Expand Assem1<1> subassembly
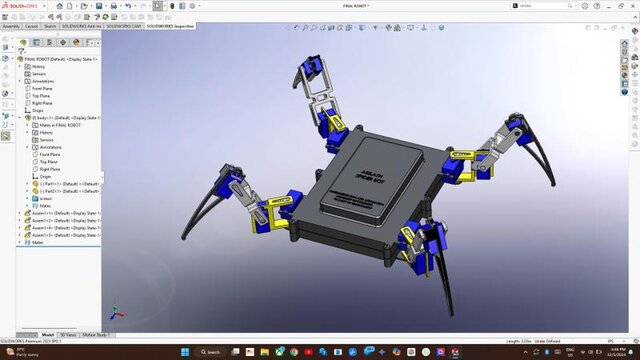Viewport: 640px width, 360px height. pyautogui.click(x=20, y=213)
